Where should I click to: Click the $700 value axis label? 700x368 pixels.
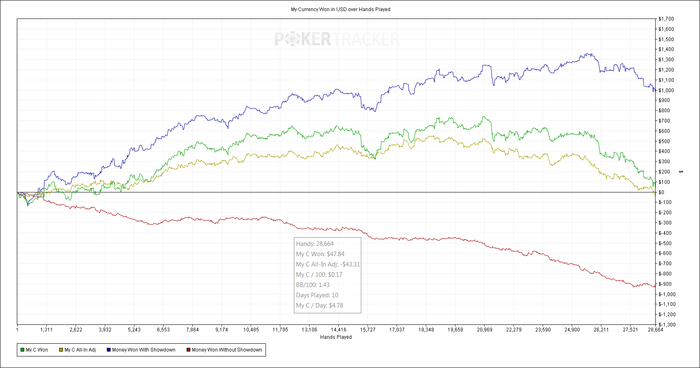[x=664, y=121]
